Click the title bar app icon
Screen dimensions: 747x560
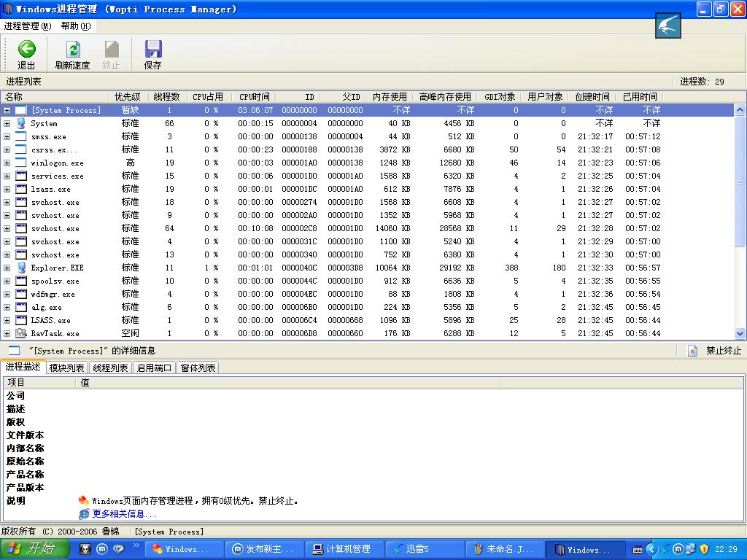pos(7,9)
